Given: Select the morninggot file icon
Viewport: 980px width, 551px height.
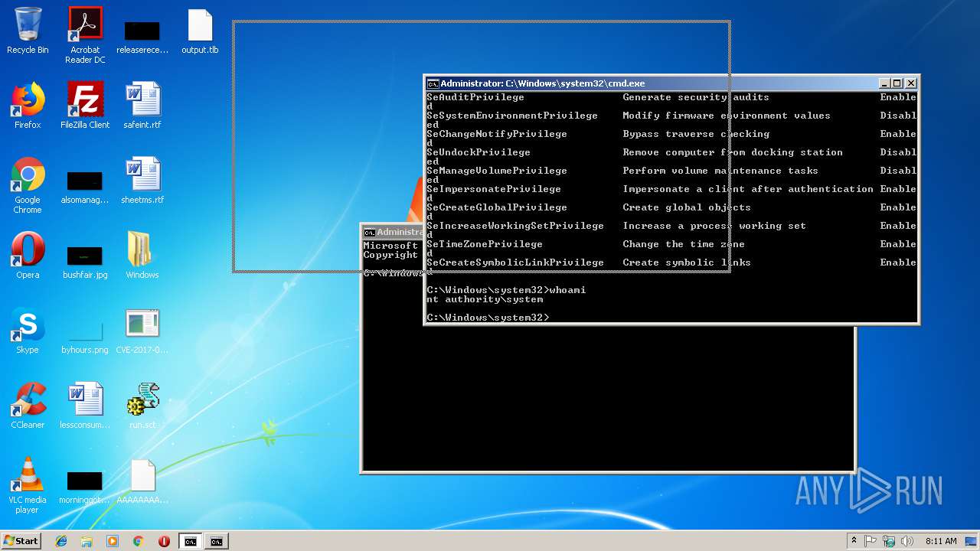Looking at the screenshot, I should [85, 487].
